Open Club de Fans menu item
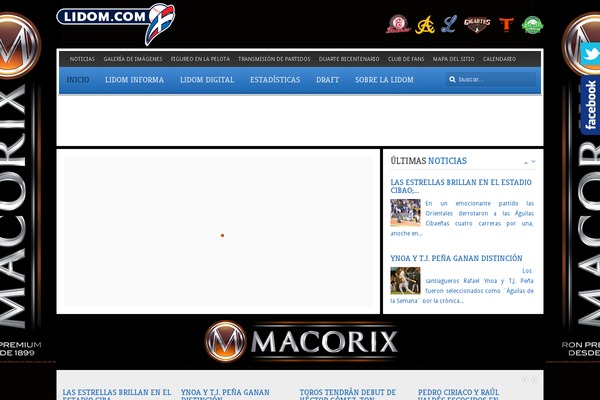The height and width of the screenshot is (400, 600). (406, 59)
